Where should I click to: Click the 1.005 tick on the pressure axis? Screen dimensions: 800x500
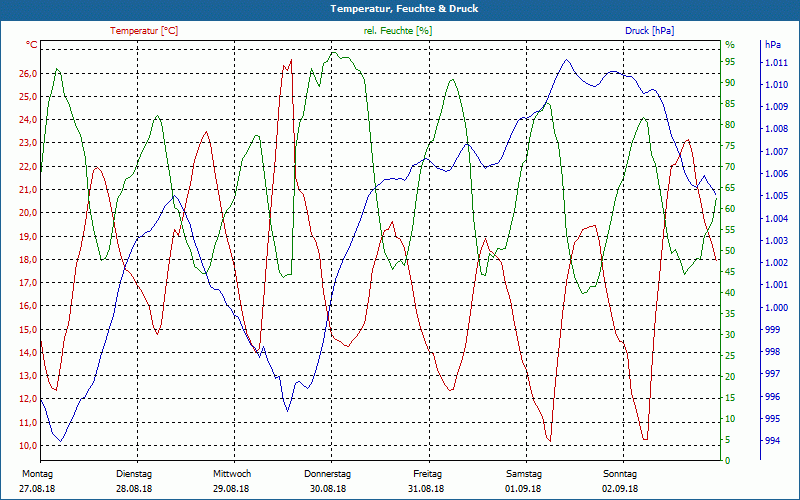tap(776, 196)
